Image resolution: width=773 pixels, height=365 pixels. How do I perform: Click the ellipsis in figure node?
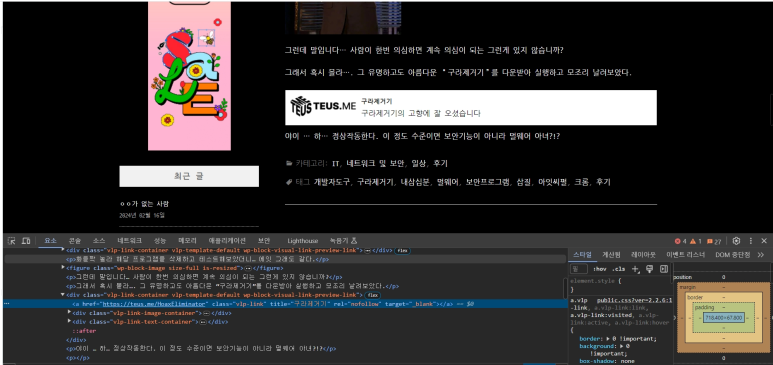247,268
